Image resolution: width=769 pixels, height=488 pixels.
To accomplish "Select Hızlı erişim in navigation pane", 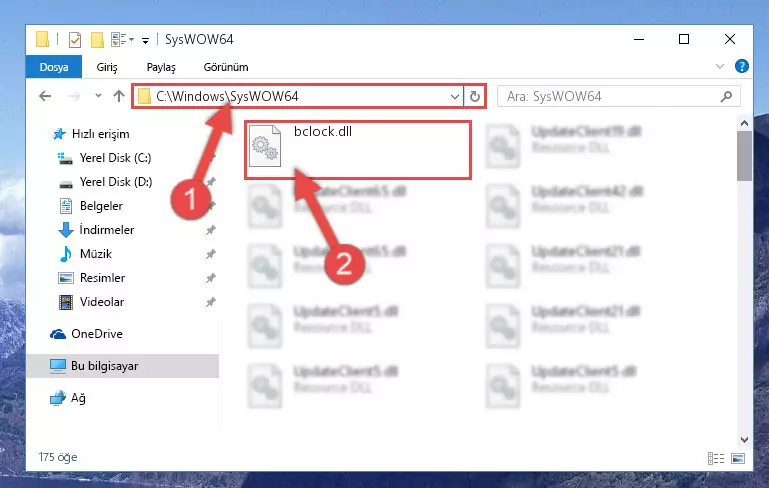I will (101, 134).
